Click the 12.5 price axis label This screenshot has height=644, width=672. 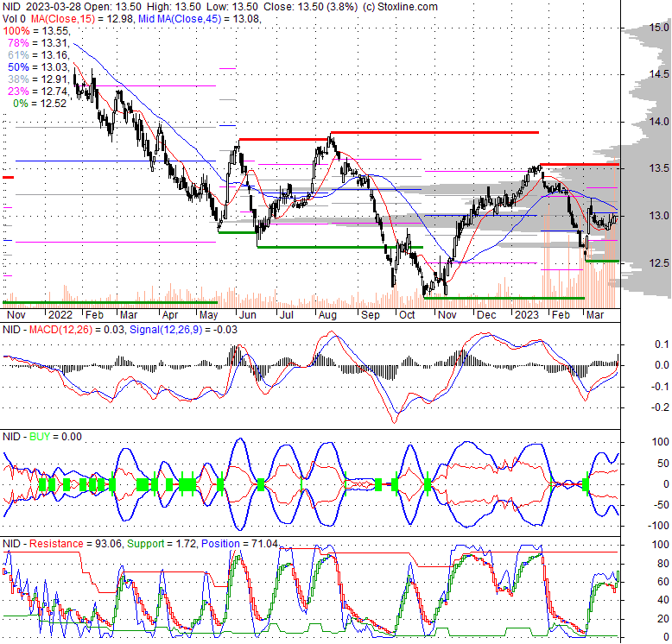point(659,263)
